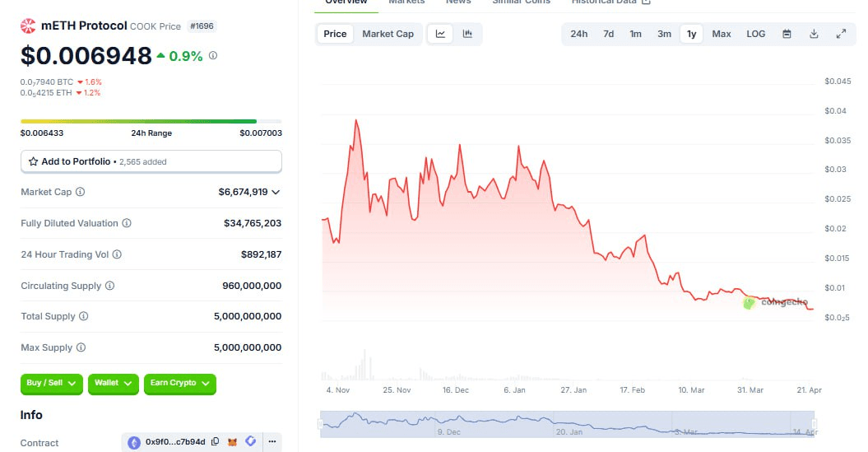Viewport: 868px width, 452px height.
Task: Open the Earn Crypto dropdown
Action: (179, 383)
